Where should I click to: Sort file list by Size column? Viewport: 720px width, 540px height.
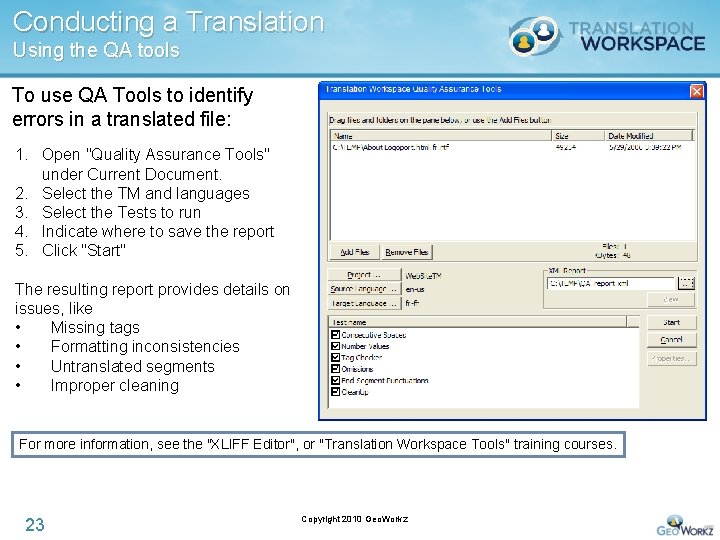(578, 136)
